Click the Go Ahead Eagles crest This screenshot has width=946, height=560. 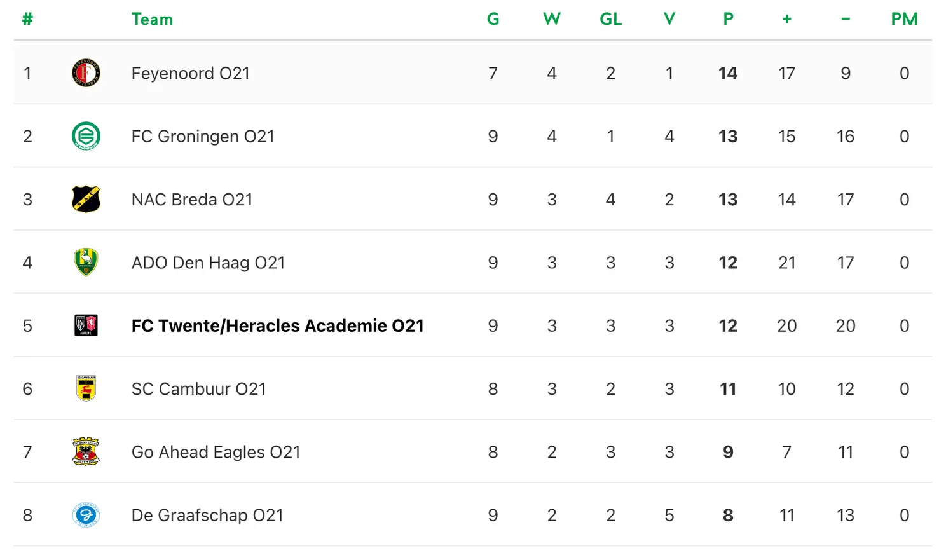[86, 451]
